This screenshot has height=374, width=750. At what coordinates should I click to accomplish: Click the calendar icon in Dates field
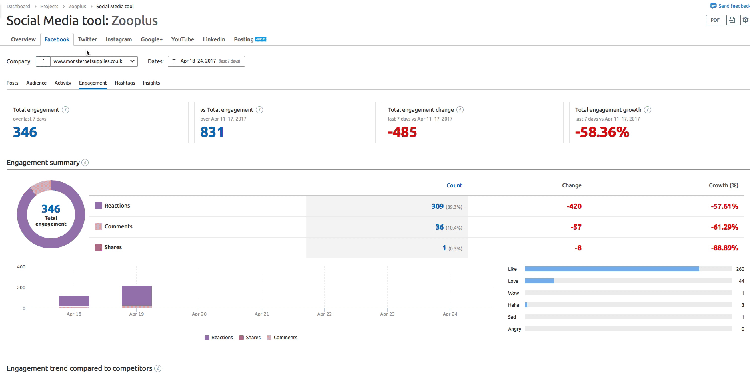click(x=174, y=61)
